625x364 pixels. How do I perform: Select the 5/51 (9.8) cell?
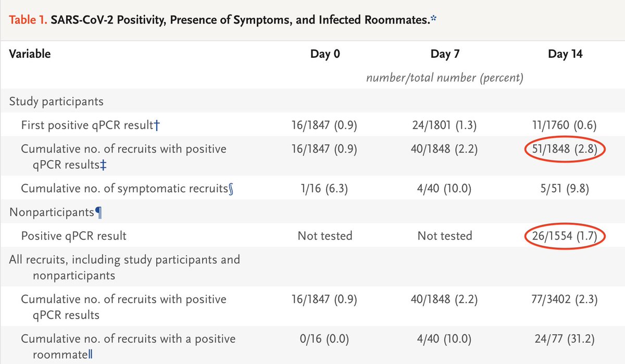565,189
